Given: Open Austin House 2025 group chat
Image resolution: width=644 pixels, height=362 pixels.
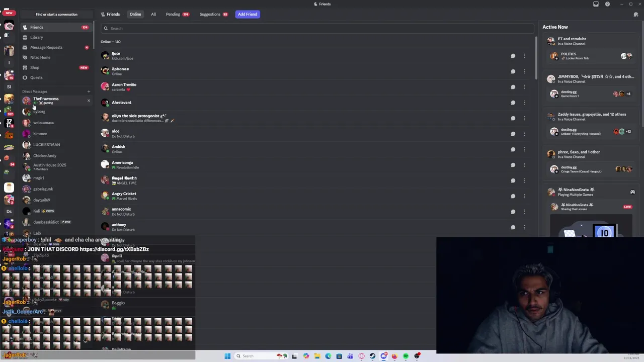Looking at the screenshot, I should tap(55, 167).
